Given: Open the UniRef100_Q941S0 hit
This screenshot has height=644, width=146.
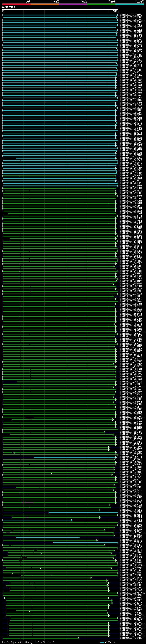Looking at the screenshot, I should pos(131,77).
